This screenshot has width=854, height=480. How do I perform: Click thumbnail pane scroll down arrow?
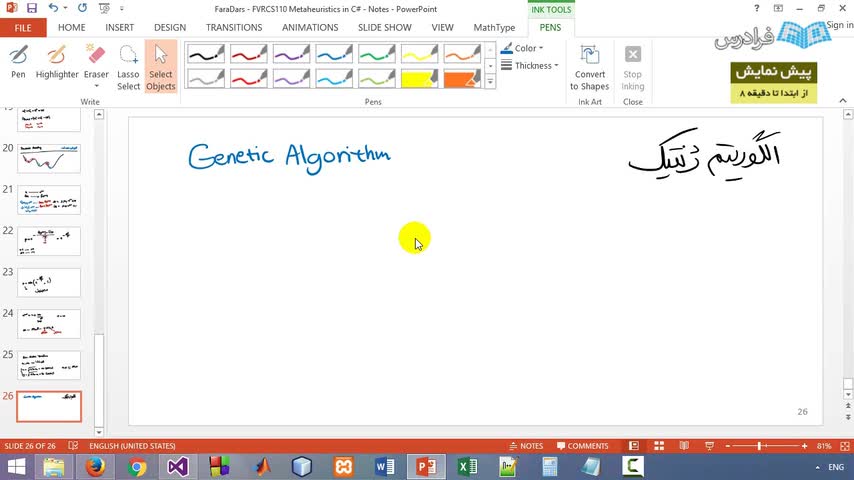[99, 432]
